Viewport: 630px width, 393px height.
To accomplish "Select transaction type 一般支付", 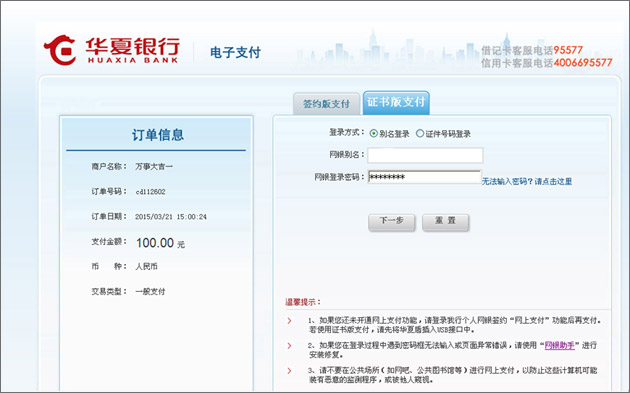I will pos(150,291).
